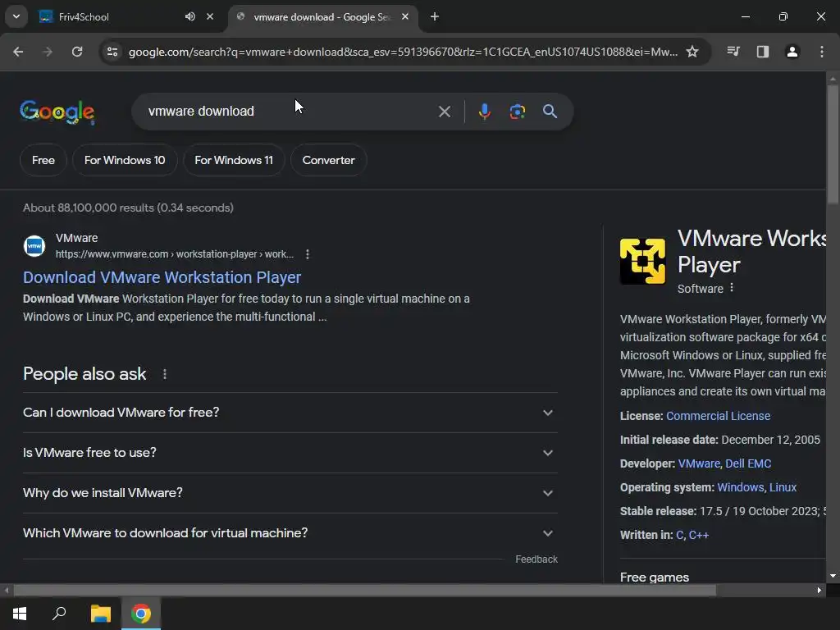Open Download VMware Workstation Player link
Viewport: 840px width, 630px height.
click(162, 277)
